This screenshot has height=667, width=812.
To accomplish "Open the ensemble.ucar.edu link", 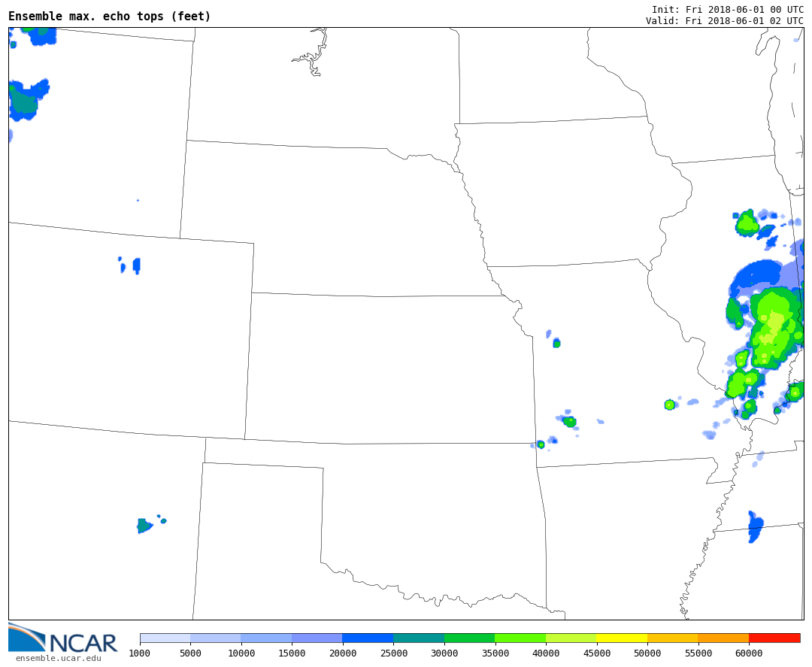I will pos(58,659).
